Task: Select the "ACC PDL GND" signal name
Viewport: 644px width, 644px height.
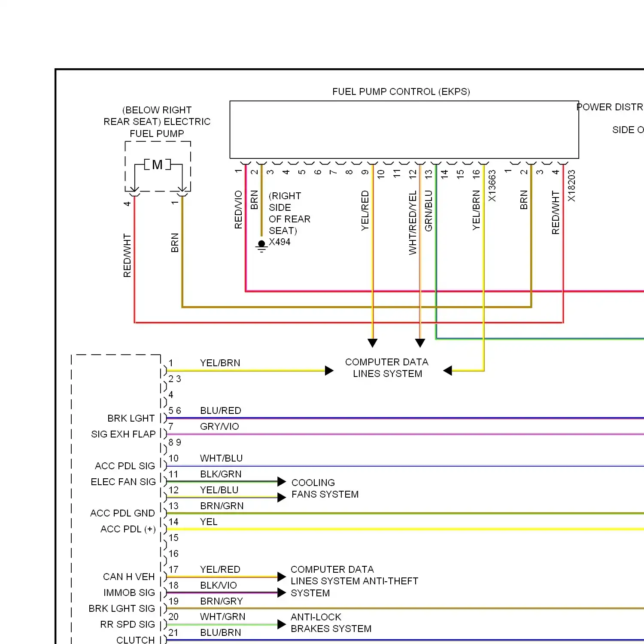Action: (122, 513)
